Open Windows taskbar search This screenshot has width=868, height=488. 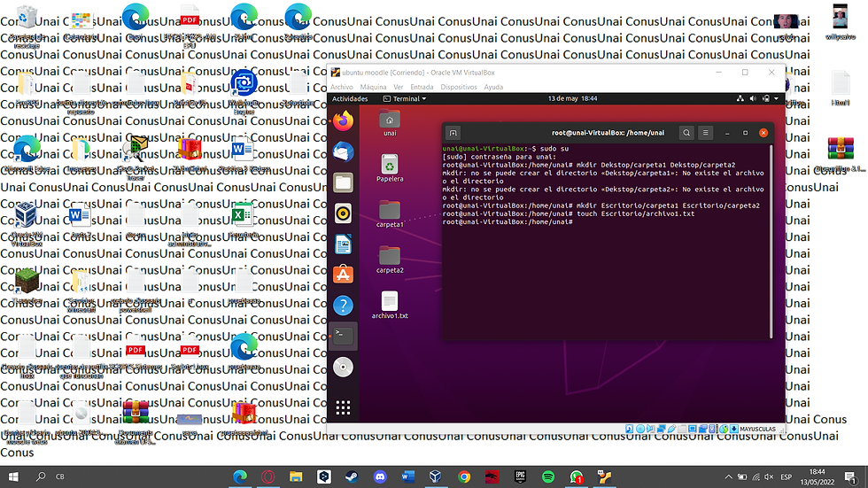[x=41, y=476]
